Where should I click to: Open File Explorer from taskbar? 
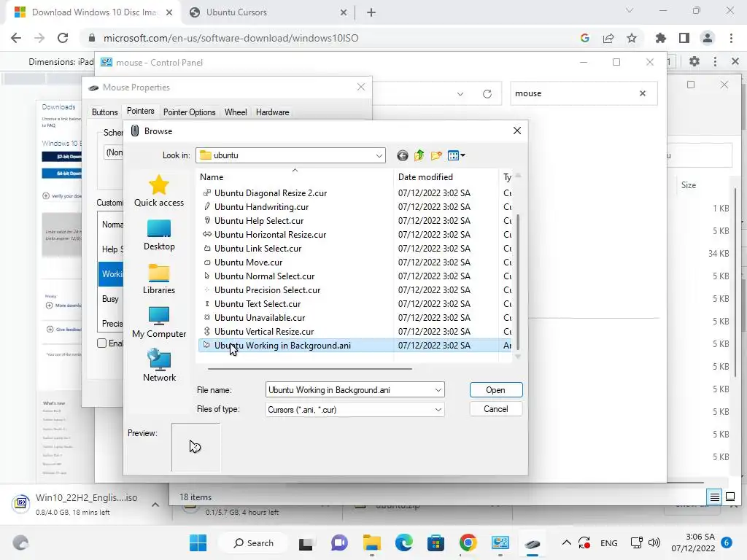[371, 542]
